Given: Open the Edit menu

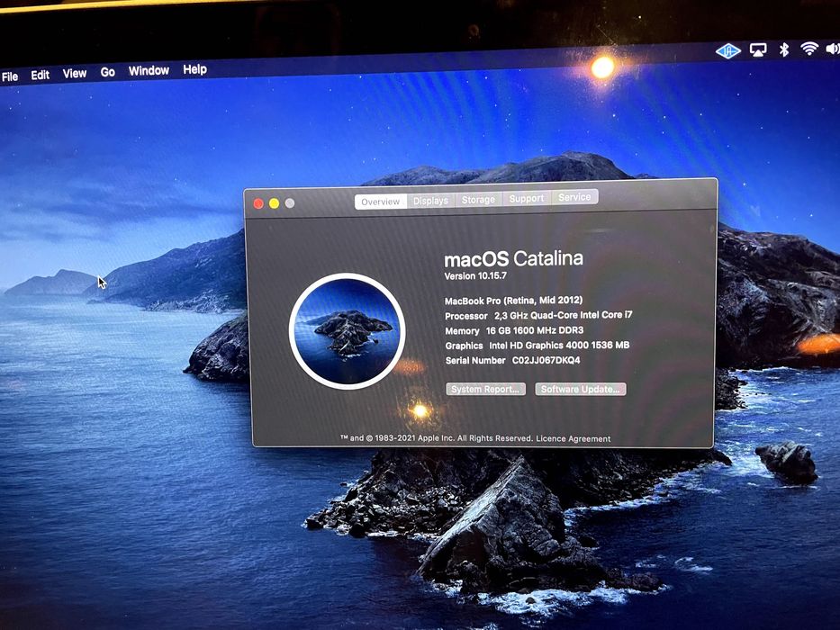Looking at the screenshot, I should point(41,75).
